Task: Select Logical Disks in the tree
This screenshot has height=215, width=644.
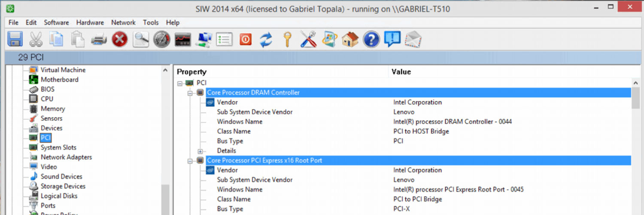Action: 59,196
